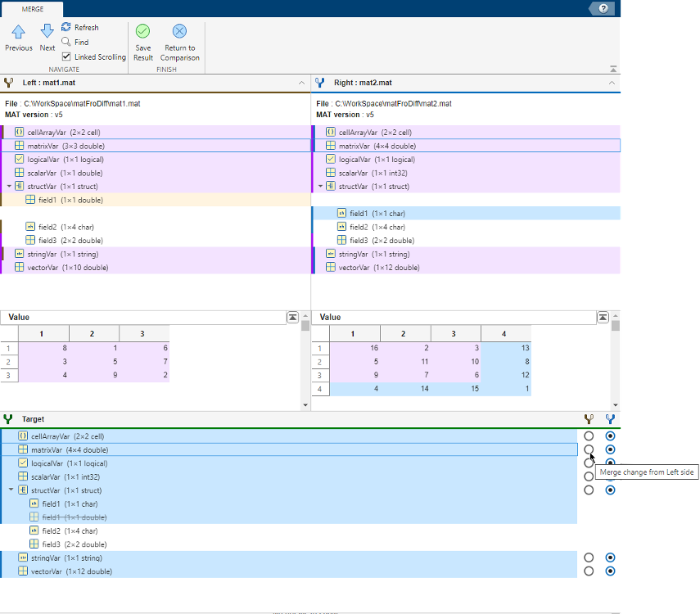This screenshot has height=614, width=700.
Task: Enable Linked Scrolling
Action: (x=65, y=57)
